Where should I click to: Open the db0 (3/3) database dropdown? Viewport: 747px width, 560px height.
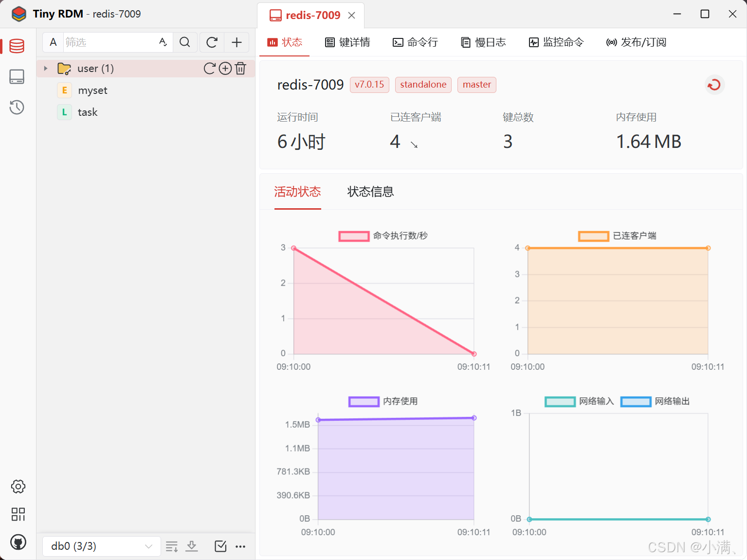pos(101,546)
